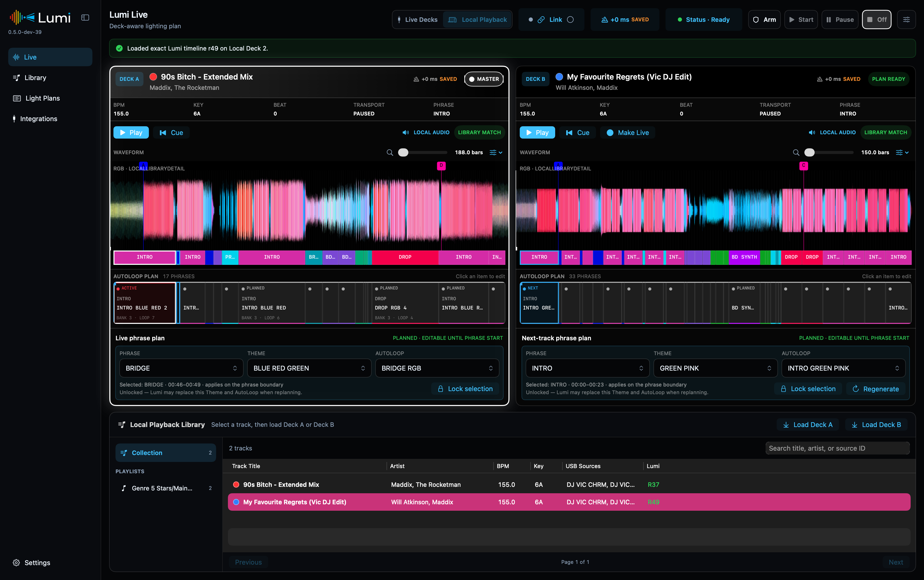Switch to the Live Decks tab

point(417,20)
